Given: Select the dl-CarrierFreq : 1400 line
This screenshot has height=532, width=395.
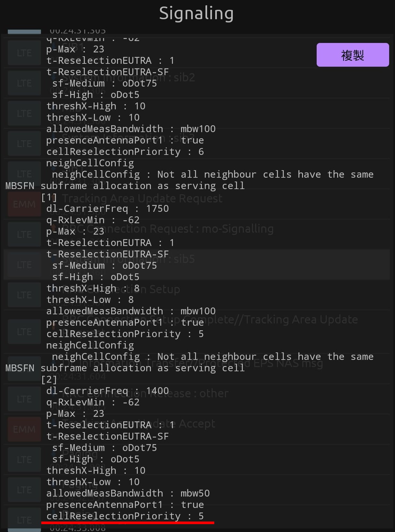Looking at the screenshot, I should pyautogui.click(x=107, y=391).
